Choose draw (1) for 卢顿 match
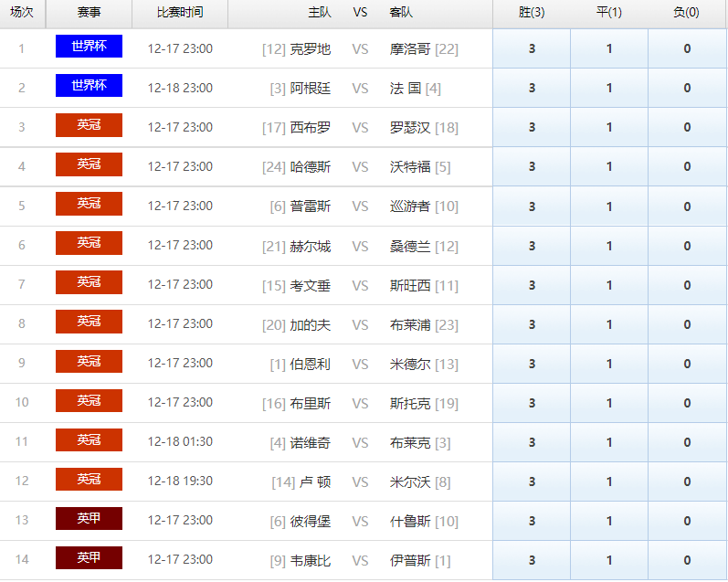The width and height of the screenshot is (728, 582). 609,481
